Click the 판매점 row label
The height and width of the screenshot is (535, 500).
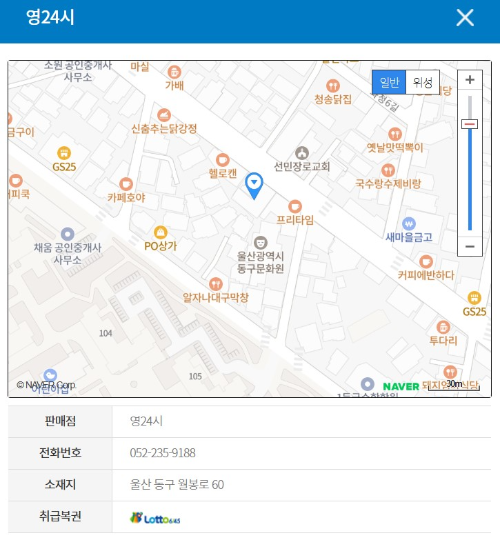click(x=60, y=421)
